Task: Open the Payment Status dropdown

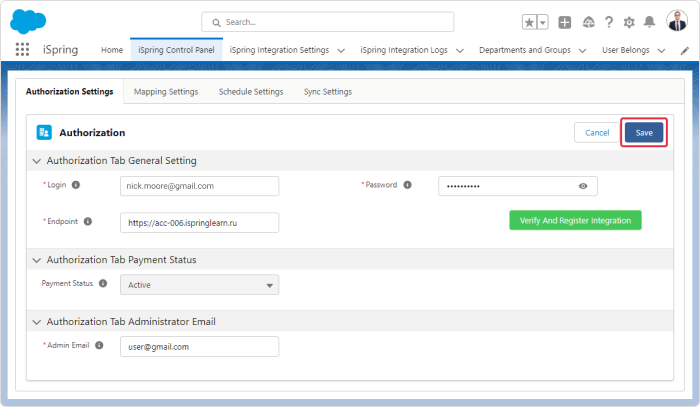Action: tap(200, 285)
